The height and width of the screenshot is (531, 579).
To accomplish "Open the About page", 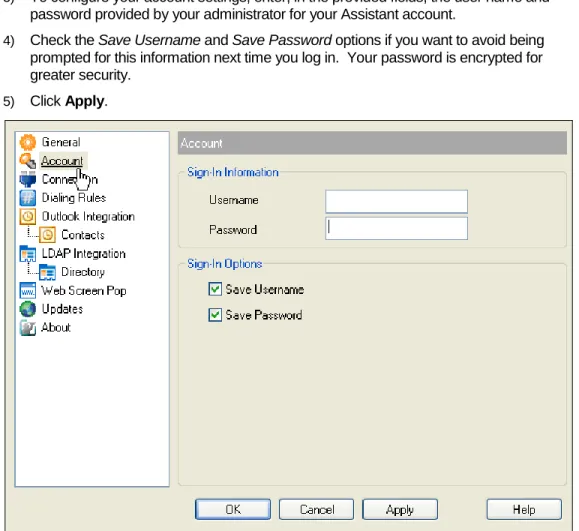I will (x=56, y=328).
